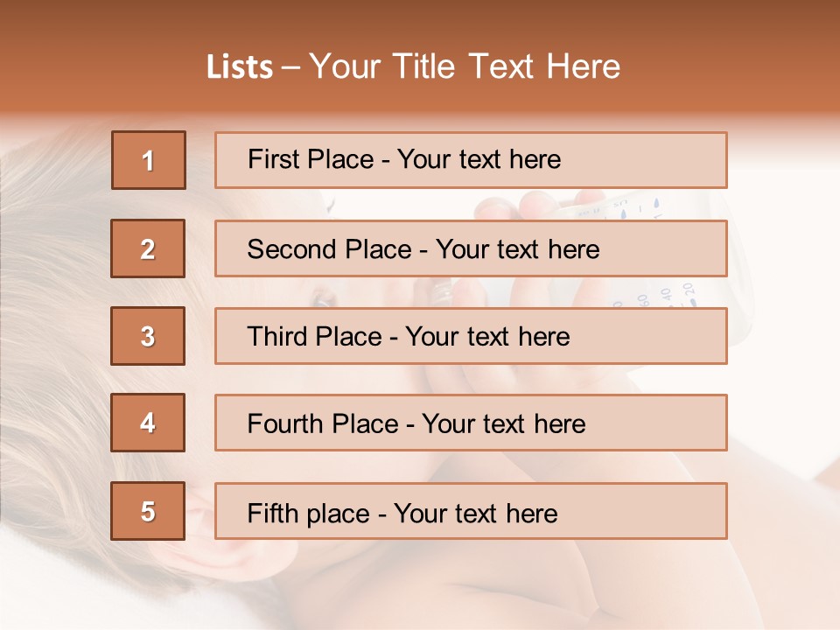This screenshot has height=630, width=840.
Task: Select the Second Place text box
Action: [x=471, y=248]
